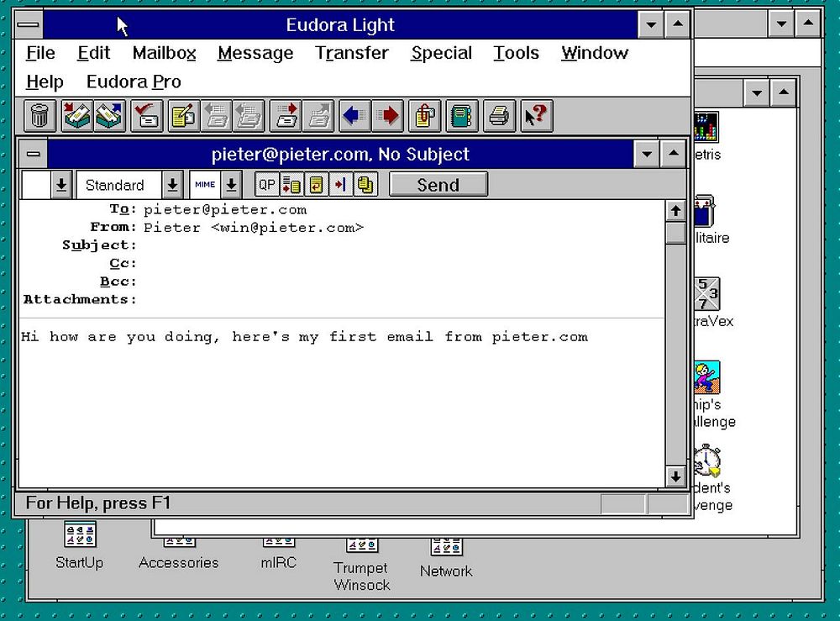This screenshot has height=621, width=840.
Task: Toggle the QP quoted-printable button
Action: [267, 185]
